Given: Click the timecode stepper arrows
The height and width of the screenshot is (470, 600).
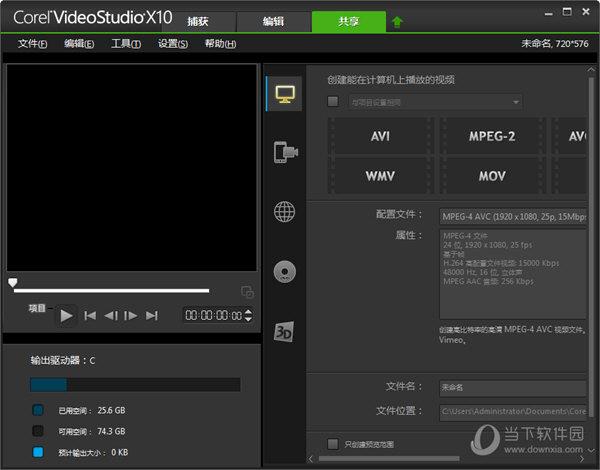Looking at the screenshot, I should (248, 315).
